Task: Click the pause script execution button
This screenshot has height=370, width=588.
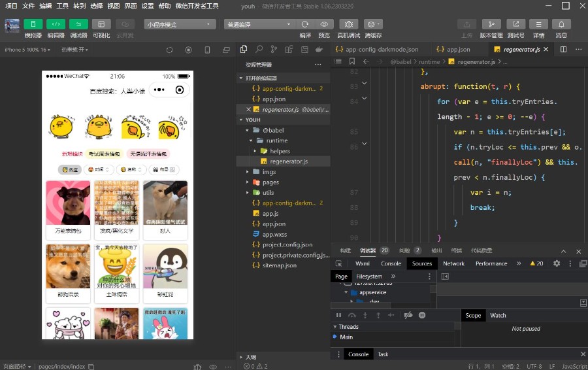Action: pyautogui.click(x=338, y=315)
